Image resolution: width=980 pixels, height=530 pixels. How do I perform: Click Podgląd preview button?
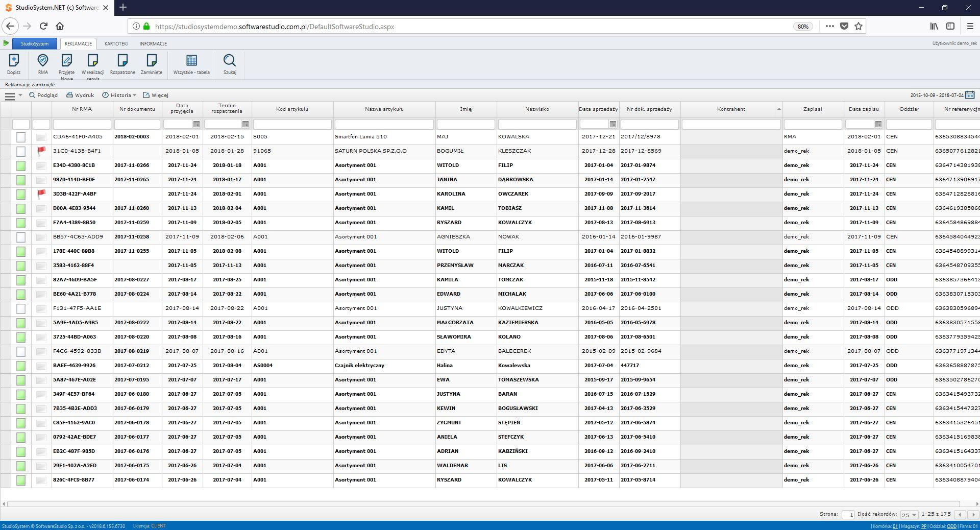click(43, 95)
